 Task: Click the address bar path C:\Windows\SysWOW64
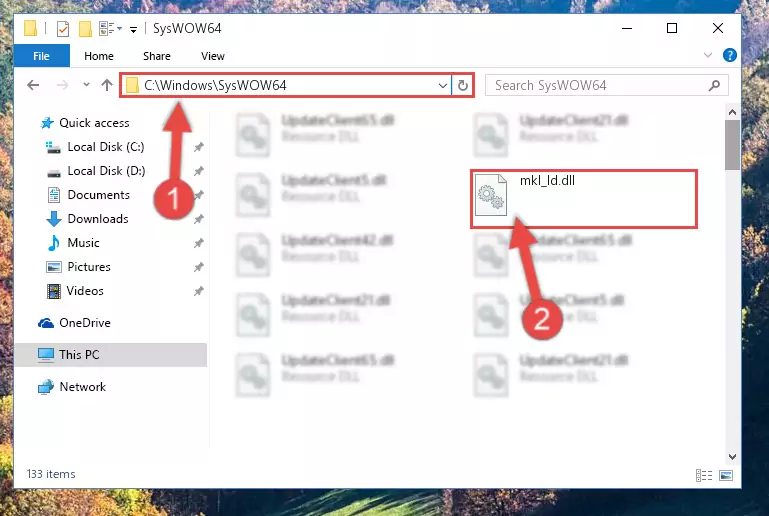point(215,85)
